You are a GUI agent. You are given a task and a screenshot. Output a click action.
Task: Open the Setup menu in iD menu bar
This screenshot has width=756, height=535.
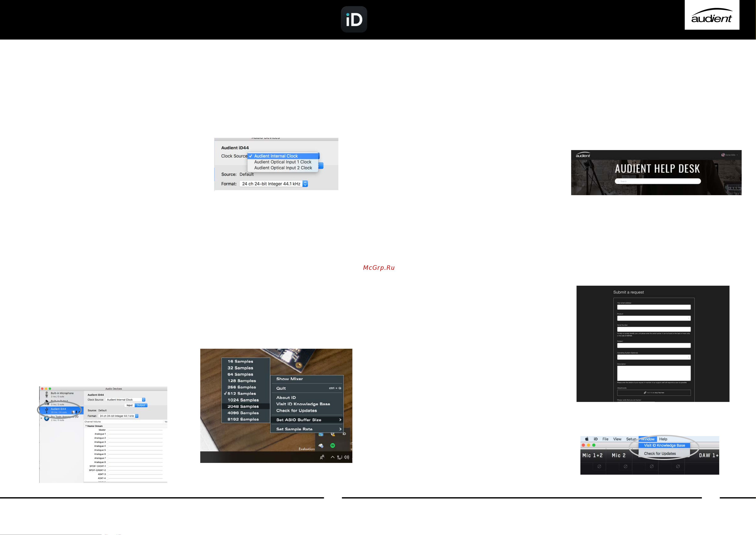point(631,439)
